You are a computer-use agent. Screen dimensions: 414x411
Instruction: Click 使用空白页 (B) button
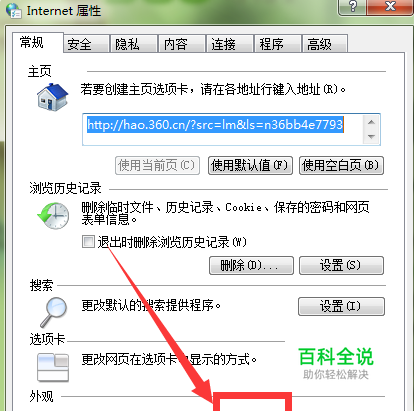tap(341, 165)
